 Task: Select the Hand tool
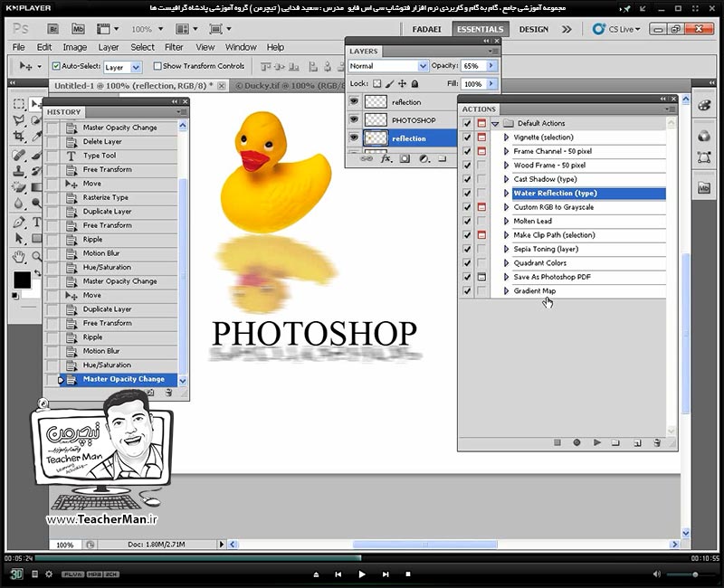coord(19,256)
